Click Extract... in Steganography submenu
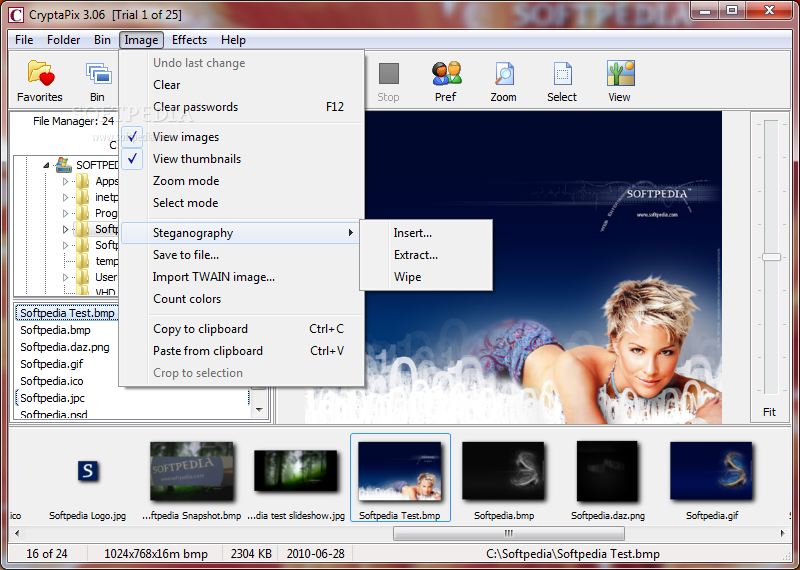Viewport: 800px width, 570px height. click(427, 255)
